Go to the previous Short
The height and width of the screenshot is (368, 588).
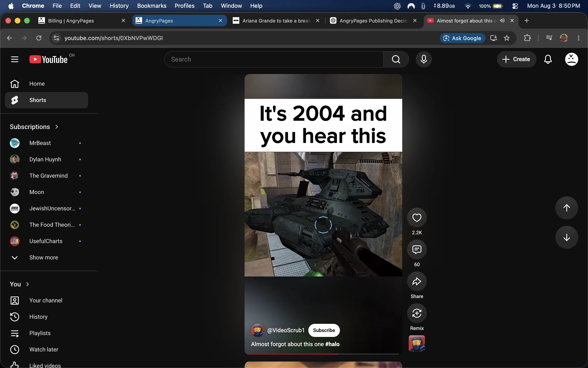567,208
